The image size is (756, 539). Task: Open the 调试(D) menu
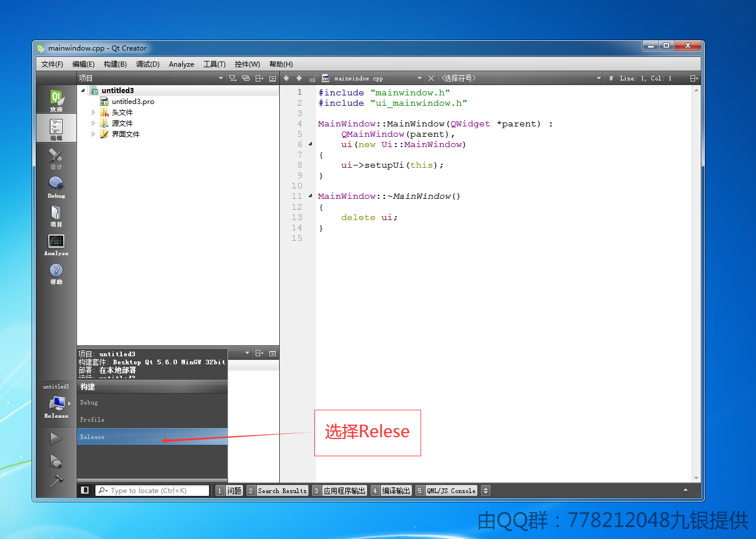coord(148,64)
